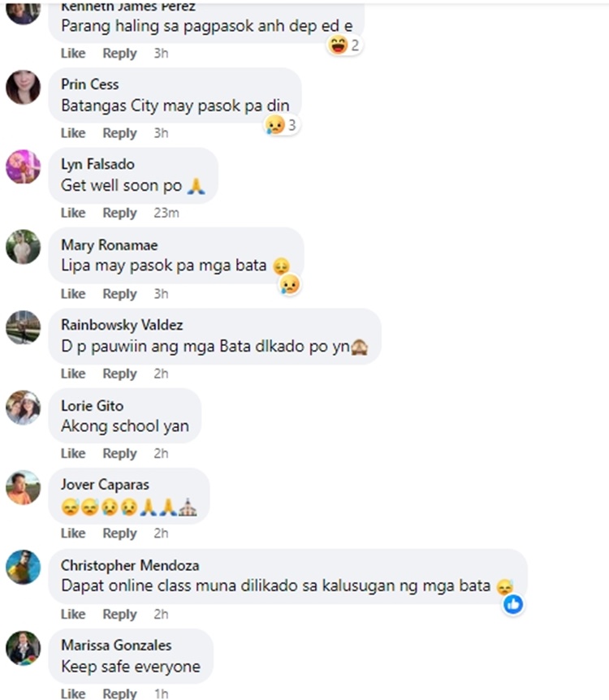The width and height of the screenshot is (609, 700).
Task: Open the laughing reaction on Kenneth's comment
Action: tap(343, 45)
